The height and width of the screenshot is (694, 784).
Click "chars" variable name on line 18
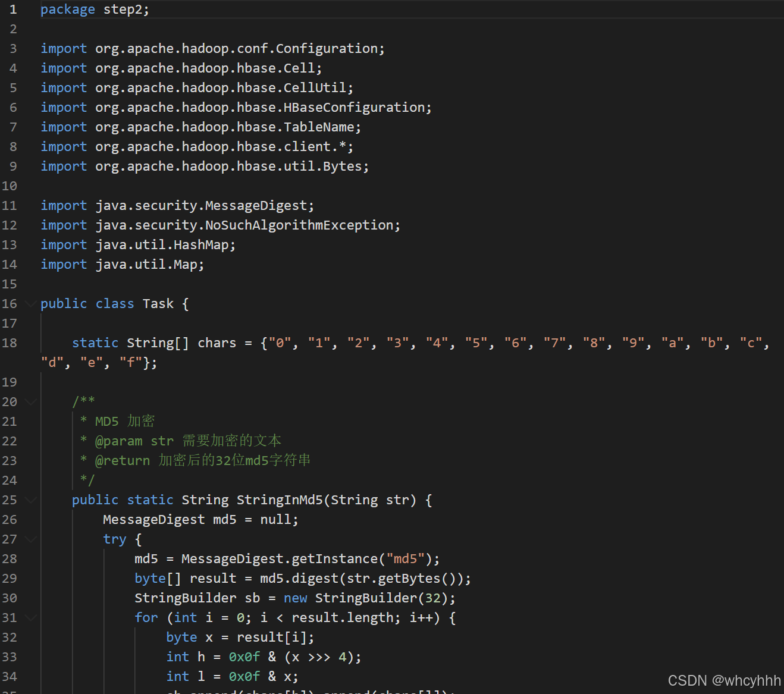pos(217,343)
